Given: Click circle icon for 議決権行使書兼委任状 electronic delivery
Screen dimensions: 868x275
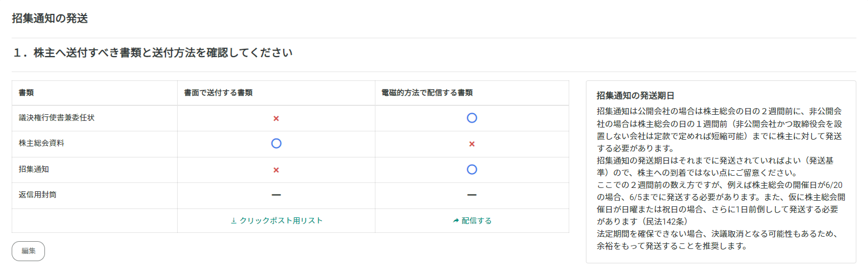Looking at the screenshot, I should [472, 118].
